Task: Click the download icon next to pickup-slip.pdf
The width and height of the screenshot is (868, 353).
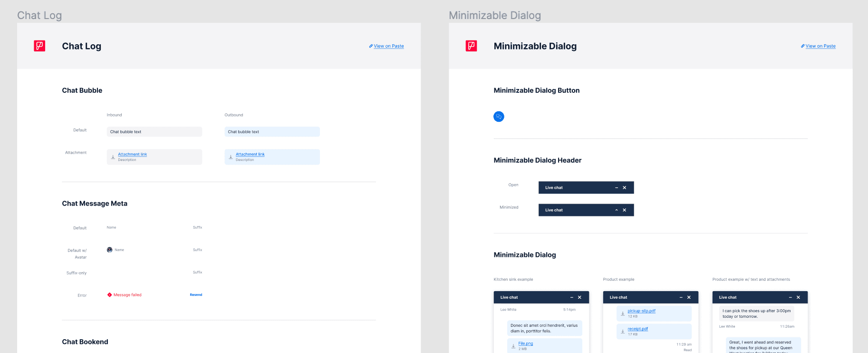Action: (x=623, y=314)
